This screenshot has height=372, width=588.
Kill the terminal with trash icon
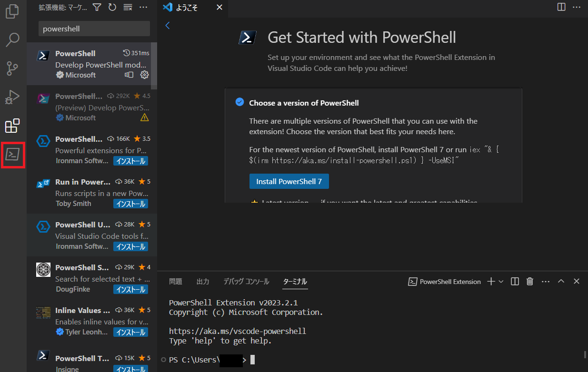530,282
